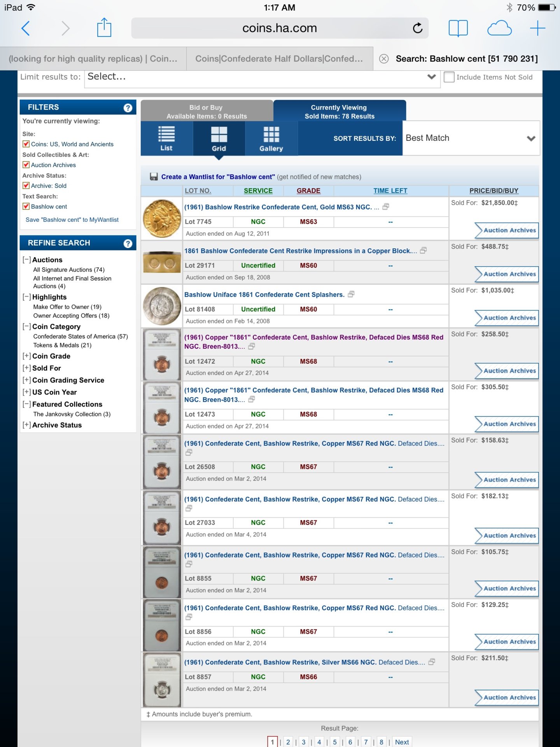Reload the page with refresh icon
The image size is (560, 747).
coord(418,28)
